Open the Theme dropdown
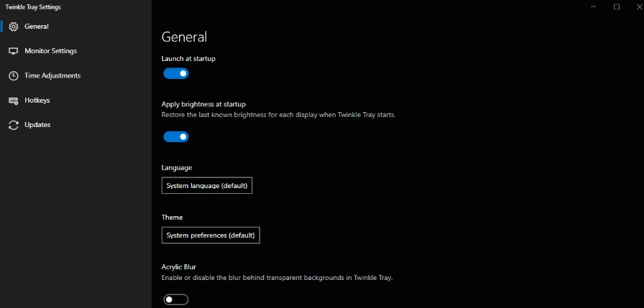Screen dimensions: 644x308 211,235
